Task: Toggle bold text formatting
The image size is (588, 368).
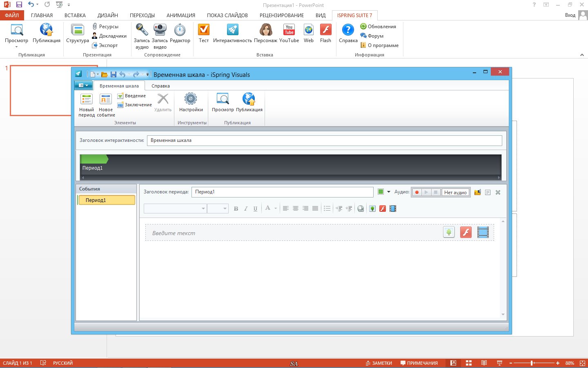Action: 236,209
